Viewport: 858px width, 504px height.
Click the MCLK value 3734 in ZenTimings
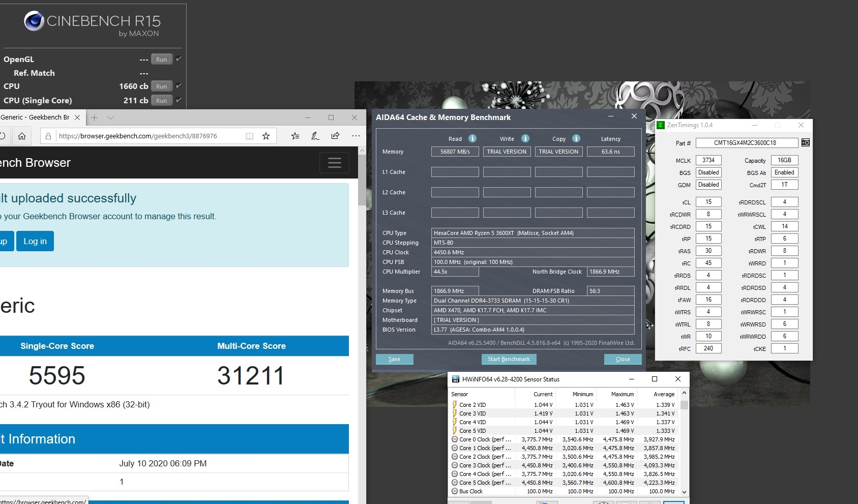tap(708, 160)
